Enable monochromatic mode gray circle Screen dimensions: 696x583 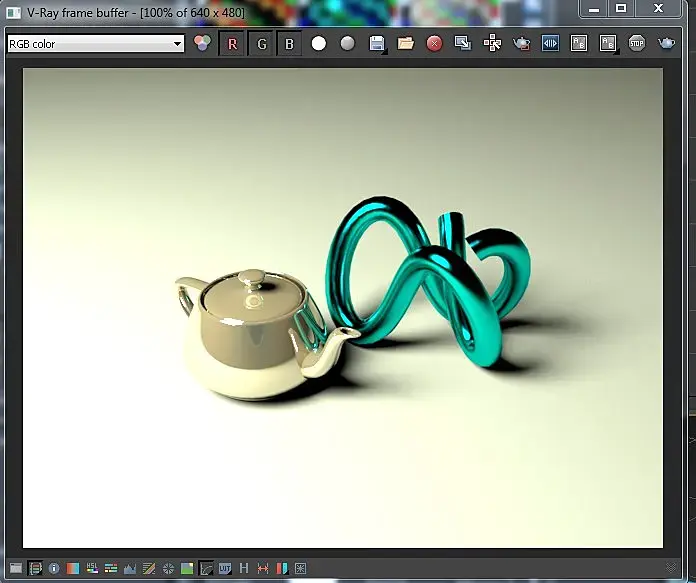coord(348,44)
